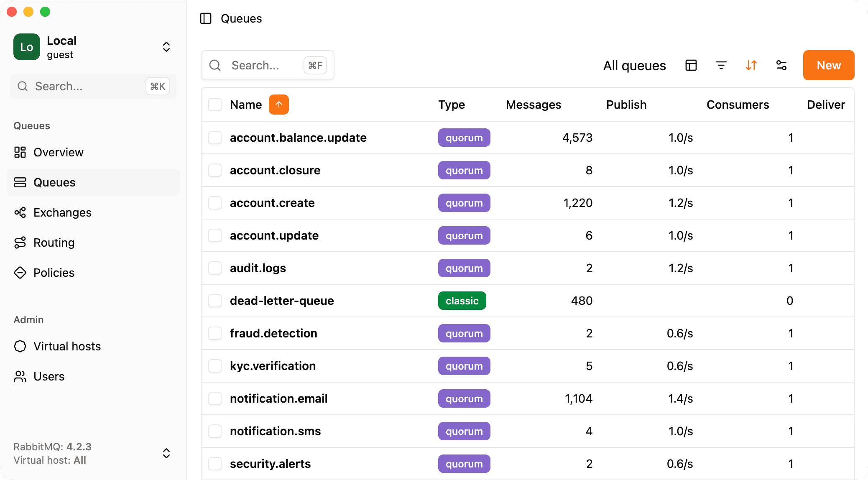Open the kyc.verification queue

coord(273,366)
